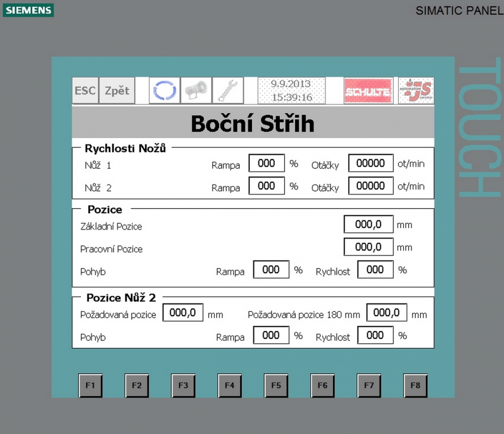Select Nůž 1 Rampa percent field

click(x=266, y=163)
